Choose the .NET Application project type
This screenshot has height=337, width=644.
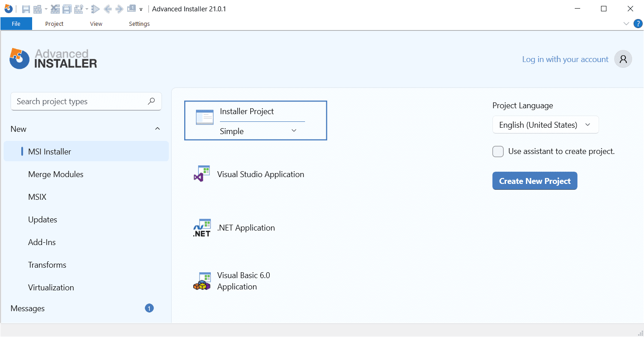(246, 228)
